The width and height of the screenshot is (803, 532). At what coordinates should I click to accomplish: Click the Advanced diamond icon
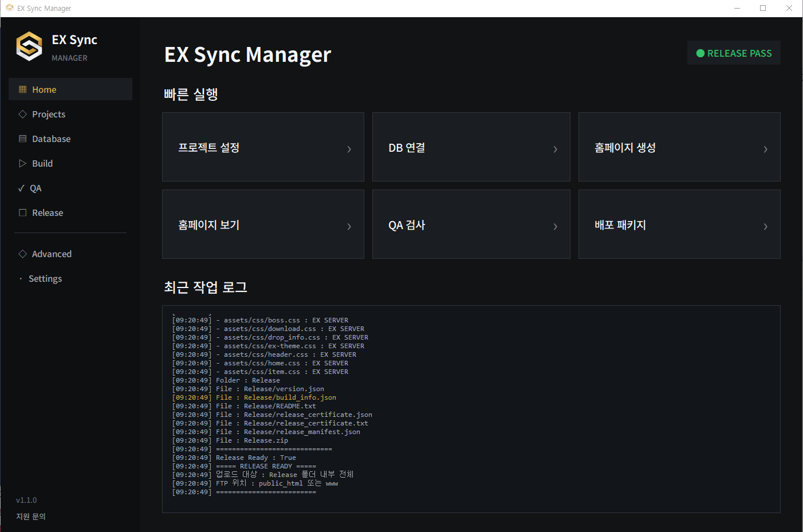pyautogui.click(x=23, y=254)
